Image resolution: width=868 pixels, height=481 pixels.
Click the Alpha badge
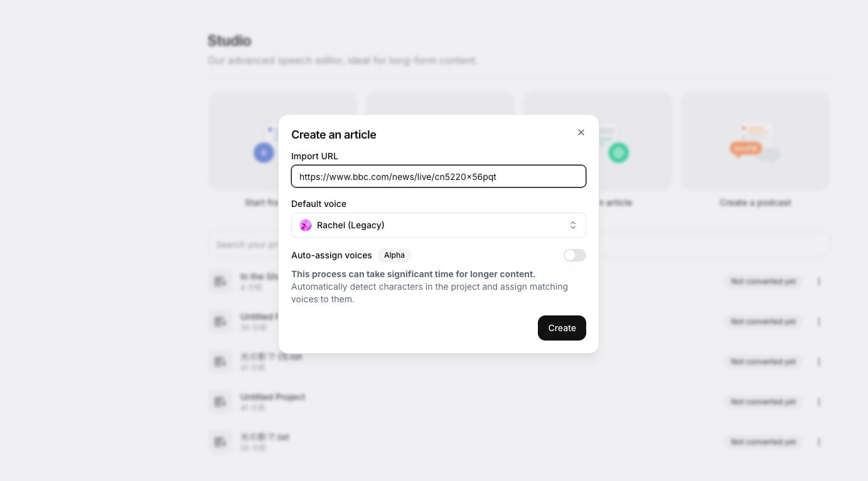(x=394, y=255)
